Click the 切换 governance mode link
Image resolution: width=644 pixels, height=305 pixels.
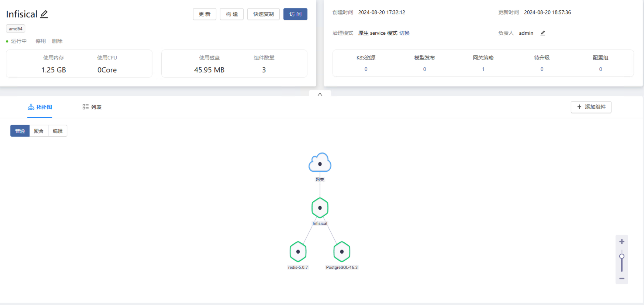[404, 33]
